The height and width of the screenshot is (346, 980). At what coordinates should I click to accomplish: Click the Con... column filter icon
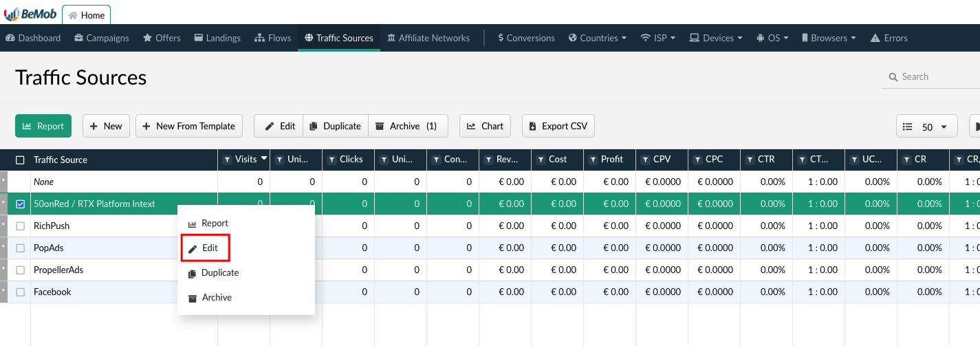(x=436, y=160)
